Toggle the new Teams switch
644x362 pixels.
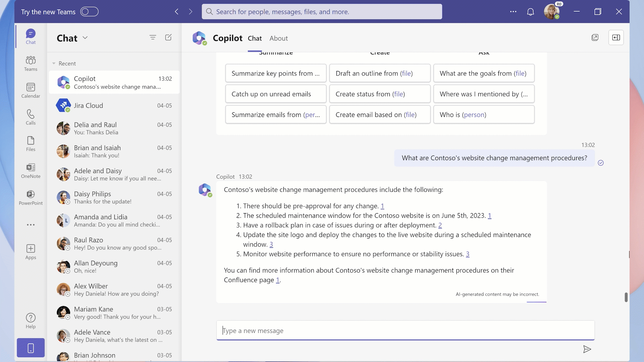pos(89,11)
